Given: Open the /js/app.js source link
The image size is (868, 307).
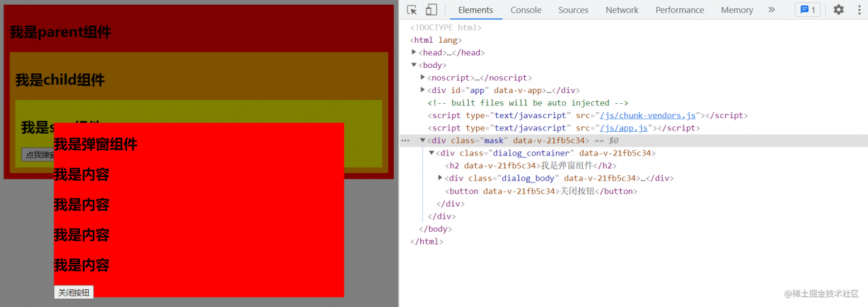Looking at the screenshot, I should point(624,128).
